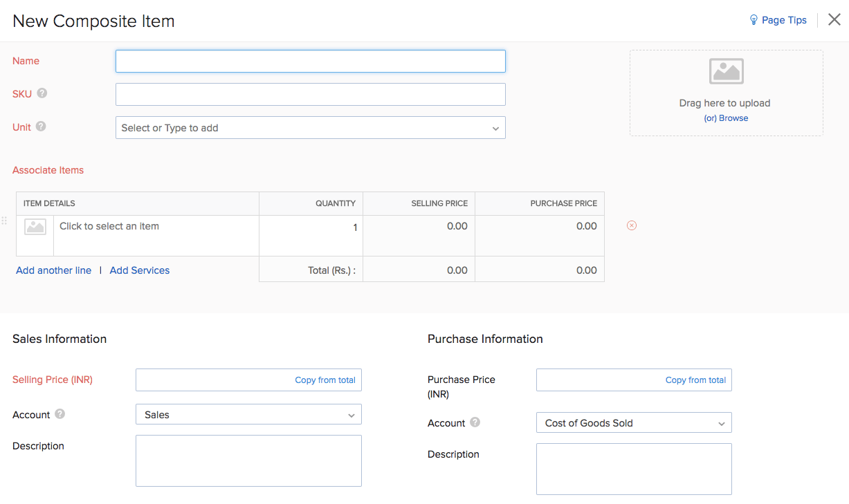
Task: Click Copy from total in Selling Price
Action: click(x=325, y=380)
